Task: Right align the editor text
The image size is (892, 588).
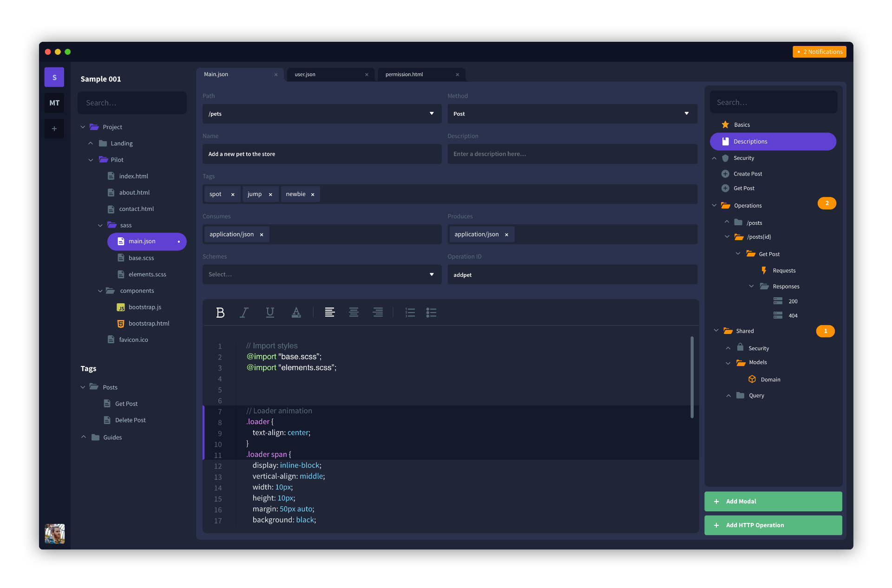Action: point(378,313)
